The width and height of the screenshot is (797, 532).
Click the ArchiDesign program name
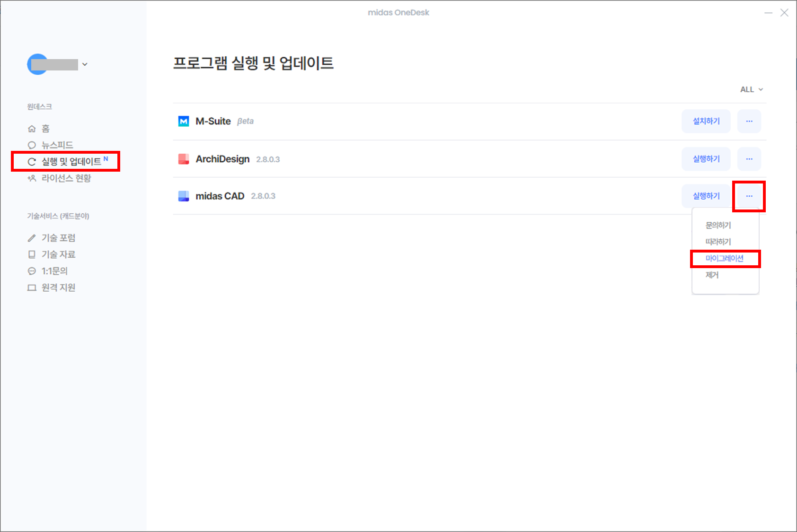point(222,159)
